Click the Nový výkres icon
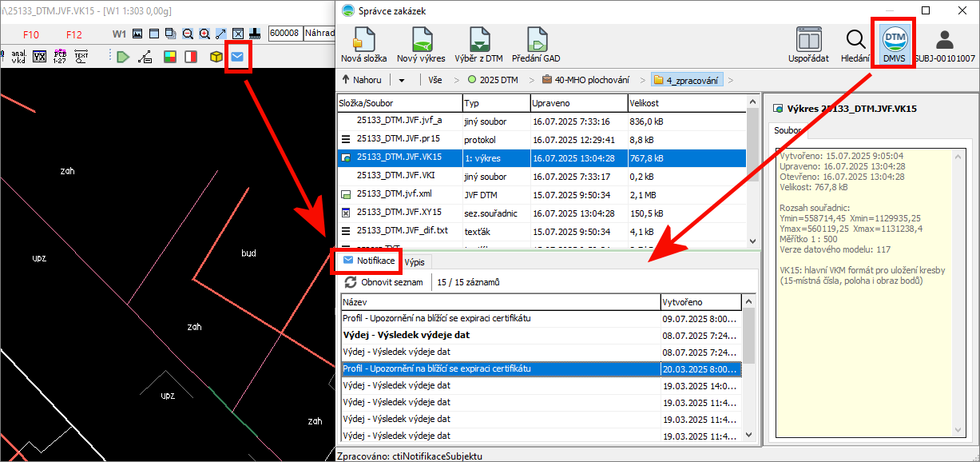 tap(421, 45)
